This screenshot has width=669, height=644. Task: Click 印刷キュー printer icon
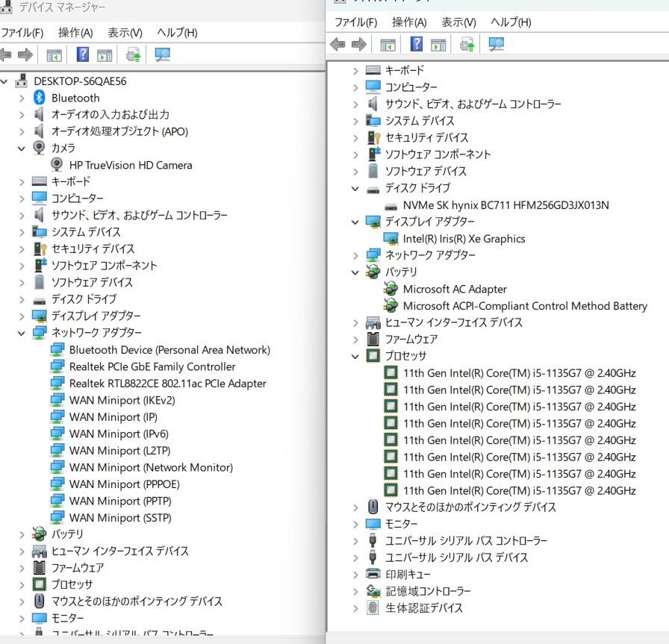point(373,574)
